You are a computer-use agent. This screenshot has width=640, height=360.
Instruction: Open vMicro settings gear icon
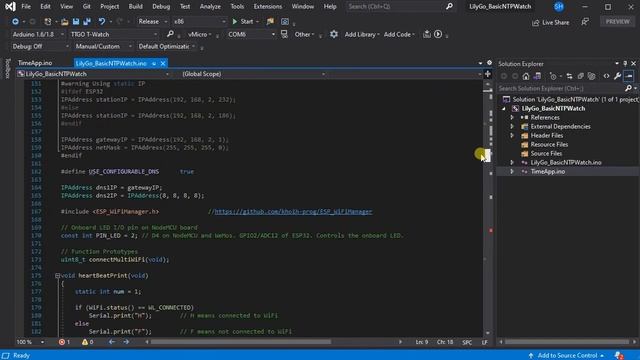(333, 34)
